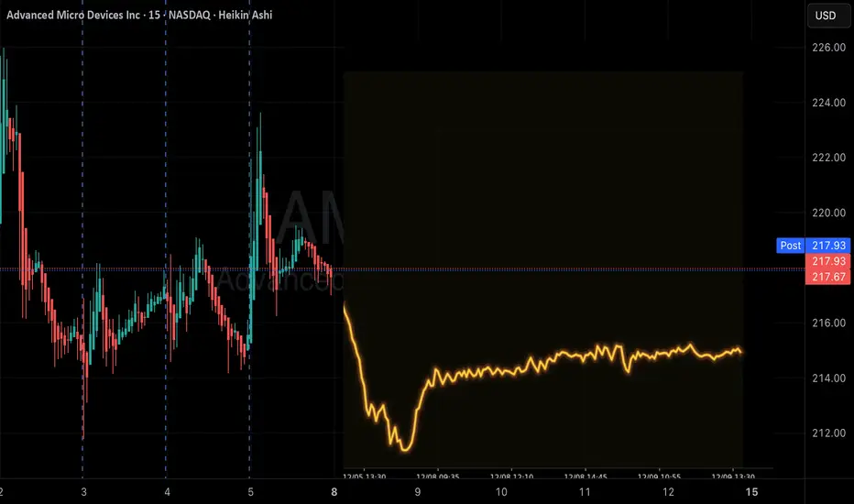Click the chart title 'Advanced Micro Devices Inc'

(x=73, y=16)
